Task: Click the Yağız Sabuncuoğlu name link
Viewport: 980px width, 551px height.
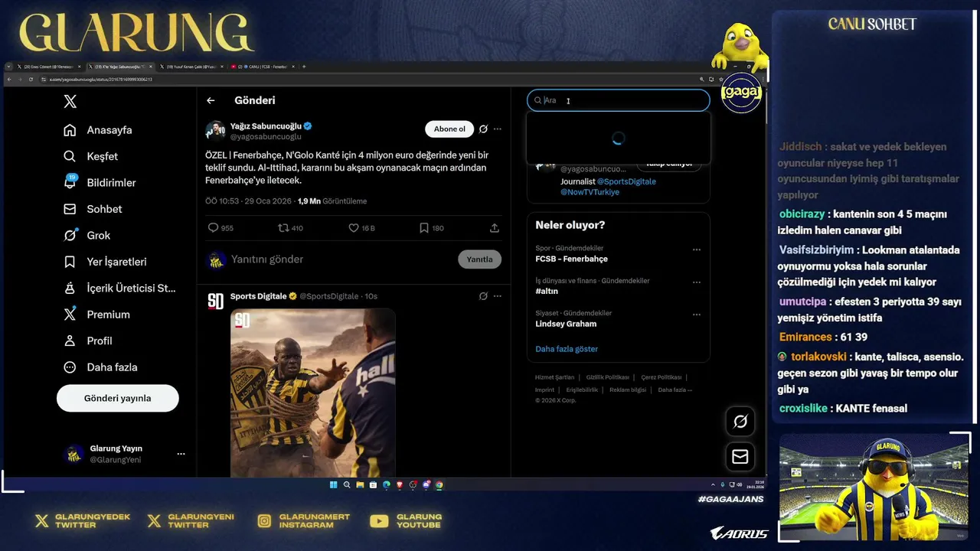Action: click(266, 126)
